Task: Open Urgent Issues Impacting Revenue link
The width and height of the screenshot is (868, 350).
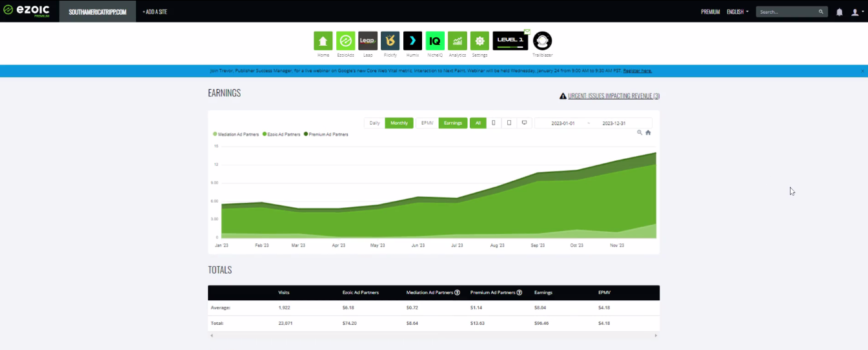Action: pos(614,96)
